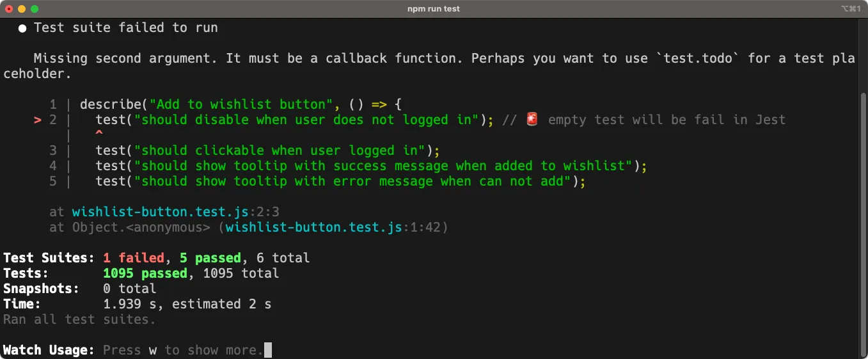Click the '1095 passed' tests result
This screenshot has width=868, height=359.
pyautogui.click(x=145, y=273)
